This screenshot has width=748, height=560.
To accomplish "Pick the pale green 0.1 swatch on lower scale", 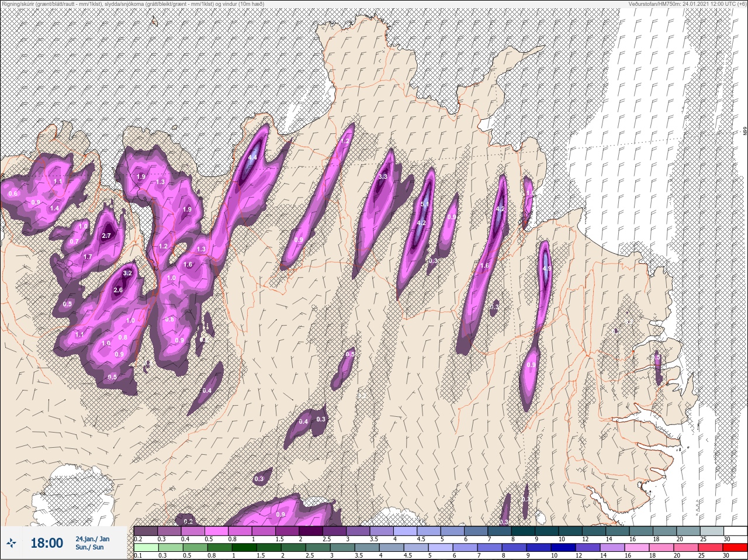I will pyautogui.click(x=146, y=548).
